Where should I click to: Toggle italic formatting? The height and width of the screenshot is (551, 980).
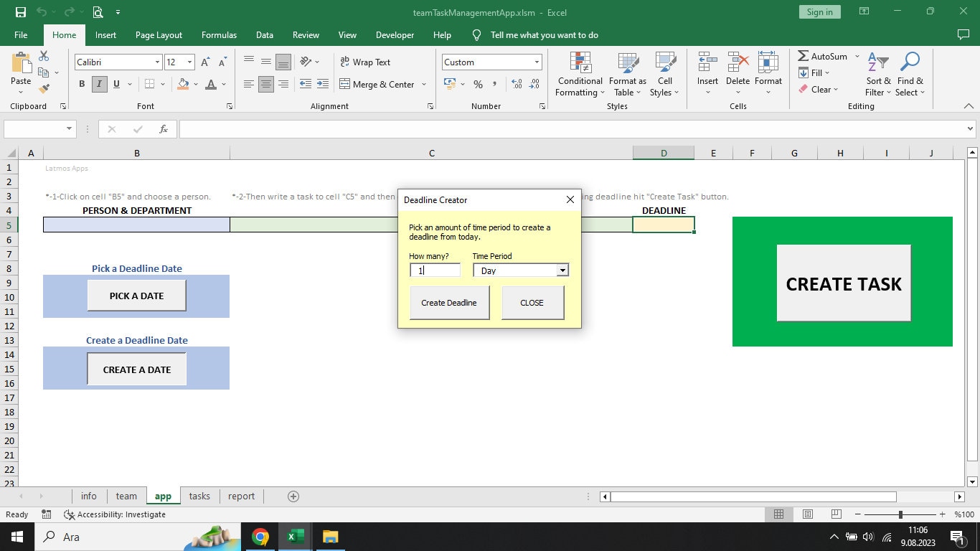(98, 84)
